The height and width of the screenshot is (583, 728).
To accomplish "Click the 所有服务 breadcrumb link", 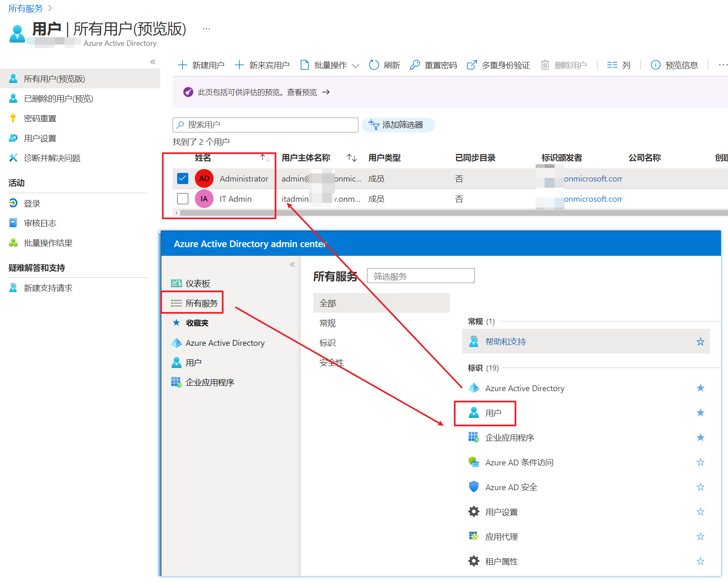I will click(x=26, y=9).
